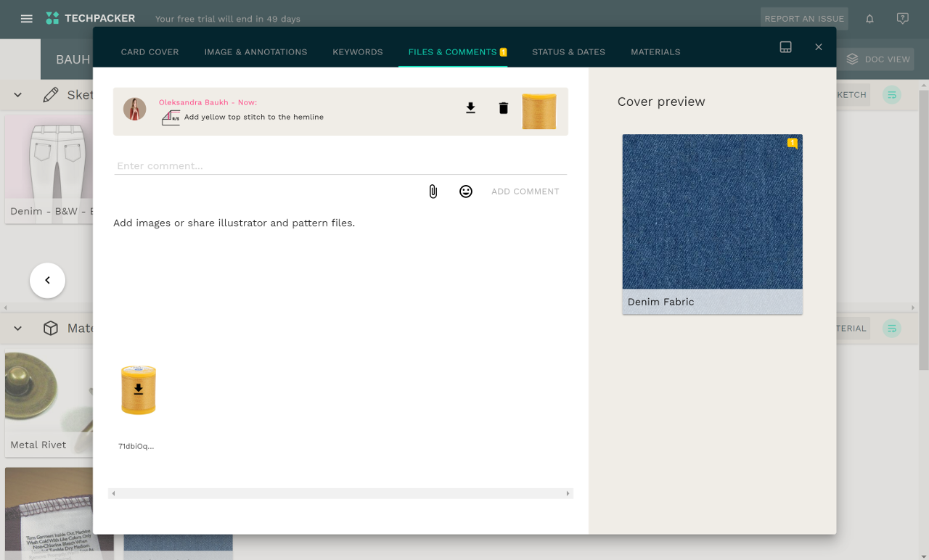929x560 pixels.
Task: Open yellow thread thumbnail in comment
Action: [x=539, y=112]
